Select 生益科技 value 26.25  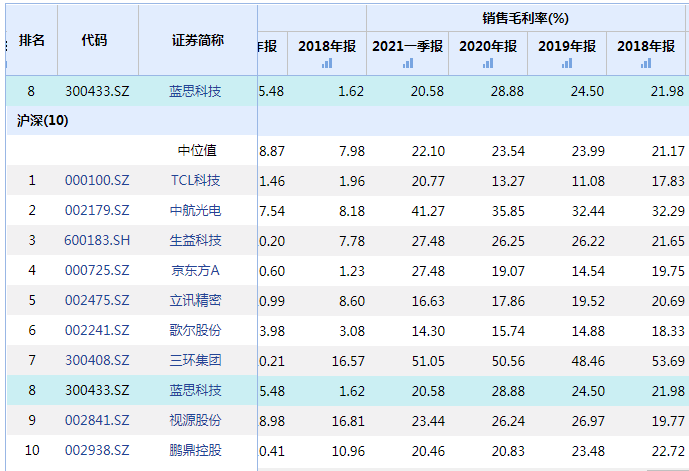point(508,241)
